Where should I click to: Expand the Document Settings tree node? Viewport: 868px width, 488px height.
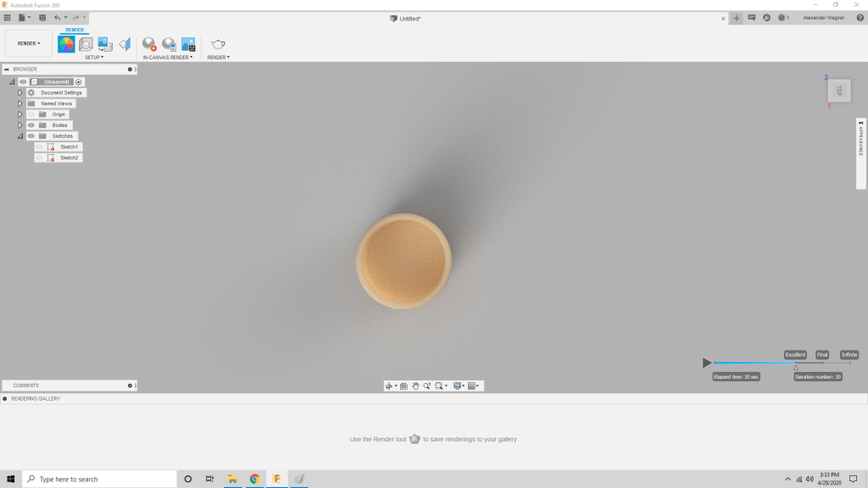click(x=19, y=92)
